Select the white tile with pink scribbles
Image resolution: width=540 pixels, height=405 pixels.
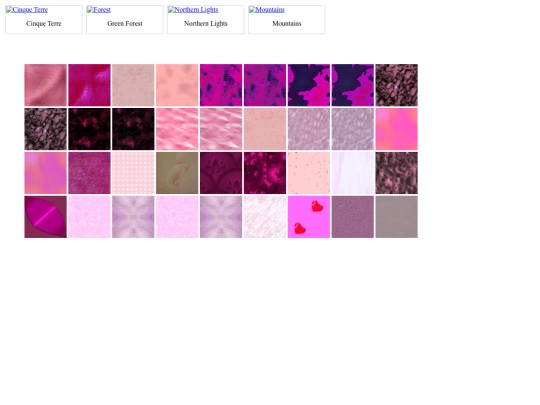click(265, 217)
